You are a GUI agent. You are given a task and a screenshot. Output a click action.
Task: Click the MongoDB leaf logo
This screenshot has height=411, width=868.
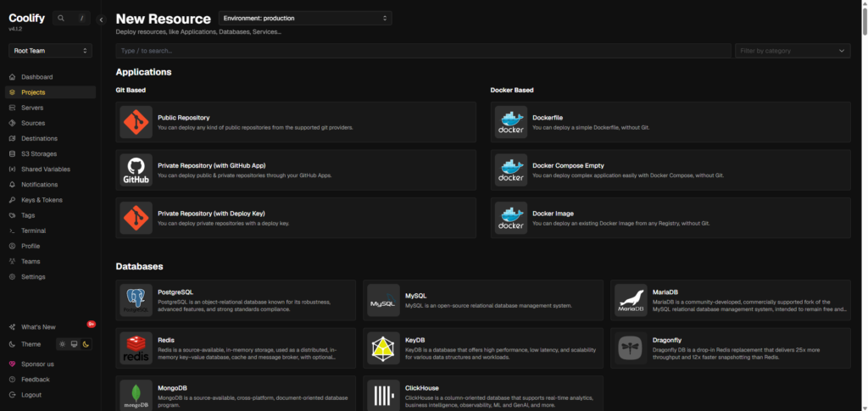136,395
